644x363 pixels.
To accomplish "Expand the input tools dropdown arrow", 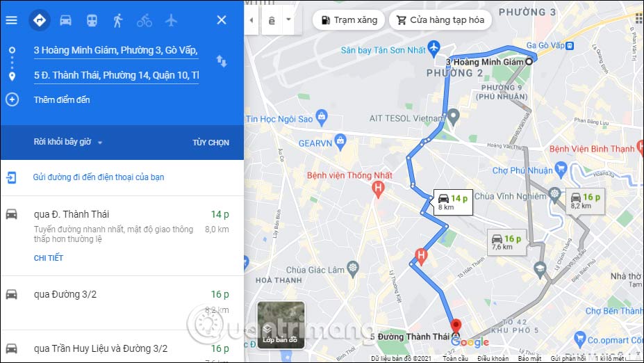I will pos(289,19).
